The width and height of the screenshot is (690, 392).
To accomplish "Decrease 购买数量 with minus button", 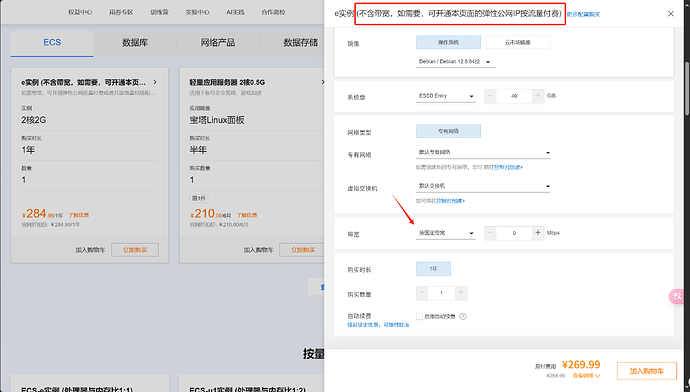I will coord(422,293).
